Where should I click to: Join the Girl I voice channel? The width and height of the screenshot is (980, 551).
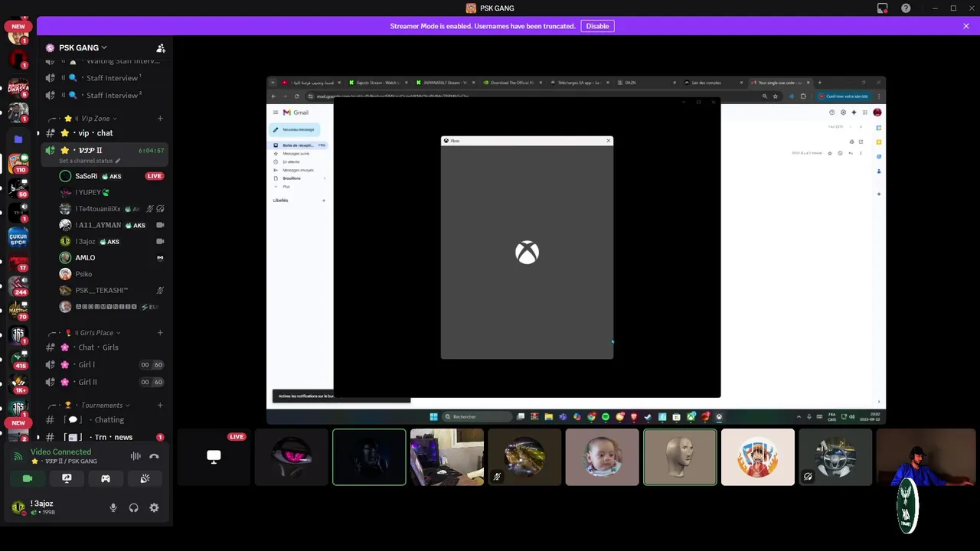pyautogui.click(x=103, y=365)
